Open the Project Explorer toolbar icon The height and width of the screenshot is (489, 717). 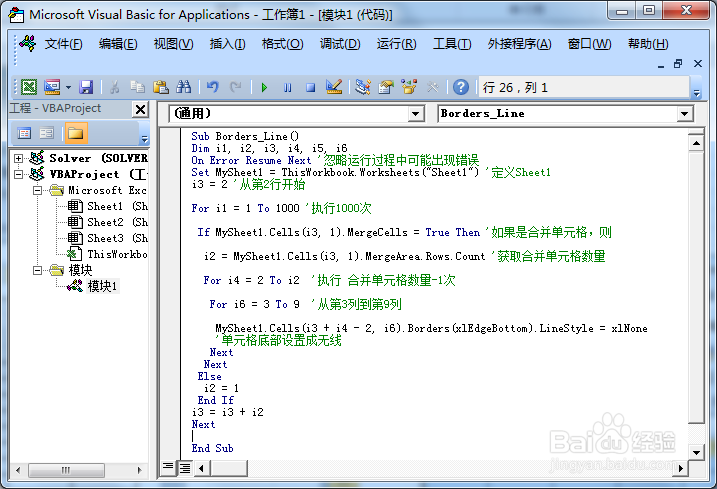(x=363, y=87)
